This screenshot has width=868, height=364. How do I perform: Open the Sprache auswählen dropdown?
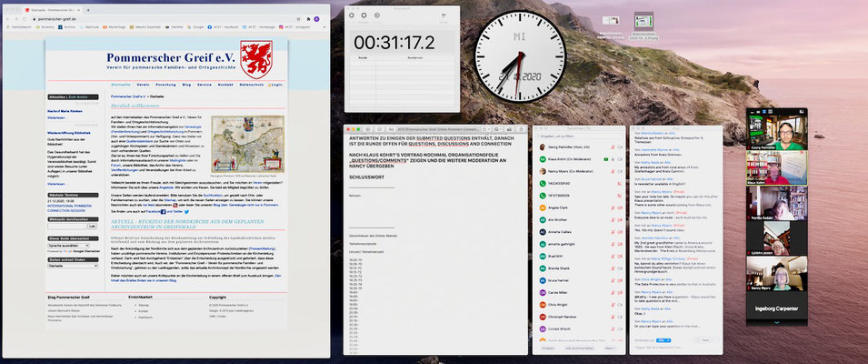69,246
